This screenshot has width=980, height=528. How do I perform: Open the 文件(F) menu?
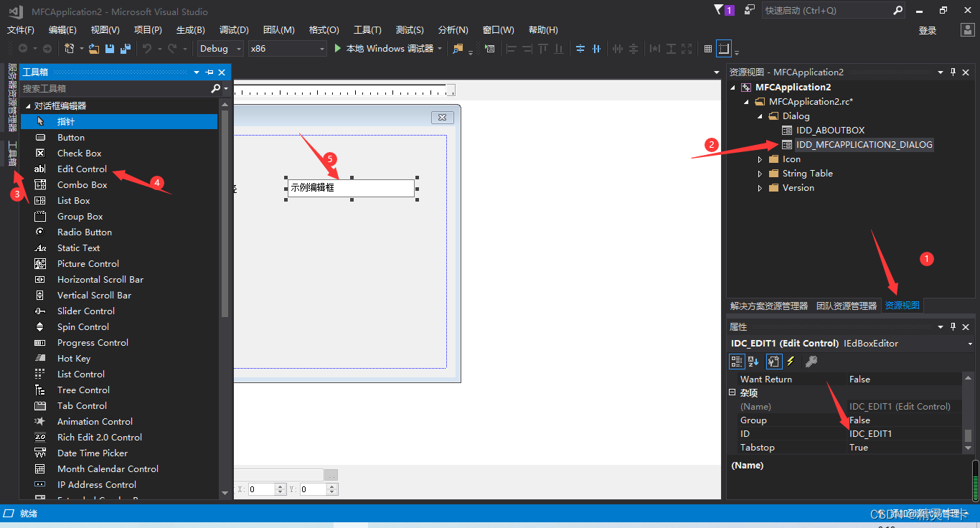click(x=21, y=29)
